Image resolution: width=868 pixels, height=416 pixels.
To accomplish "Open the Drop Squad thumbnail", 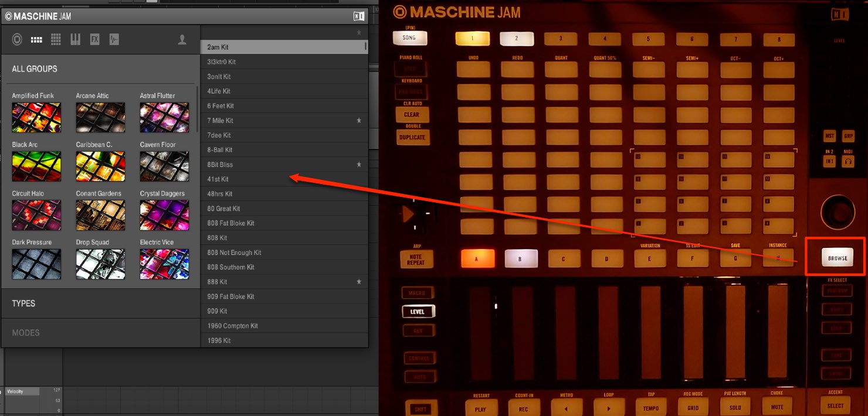I will [100, 264].
